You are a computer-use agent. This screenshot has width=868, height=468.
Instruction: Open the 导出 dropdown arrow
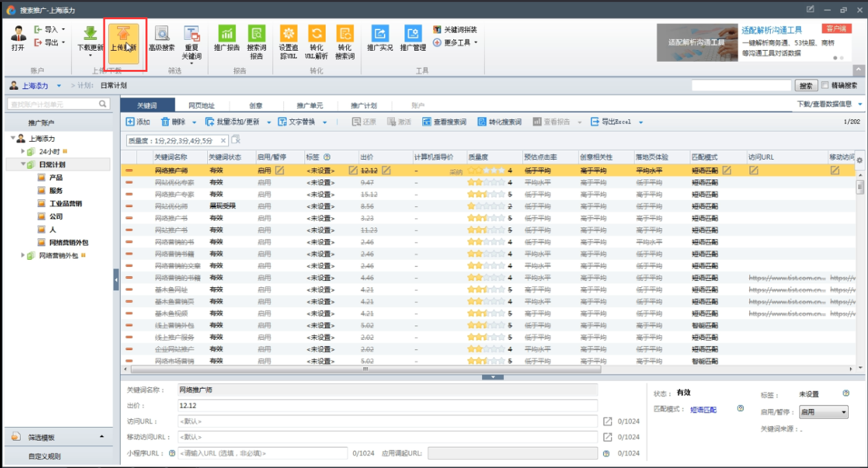(63, 42)
